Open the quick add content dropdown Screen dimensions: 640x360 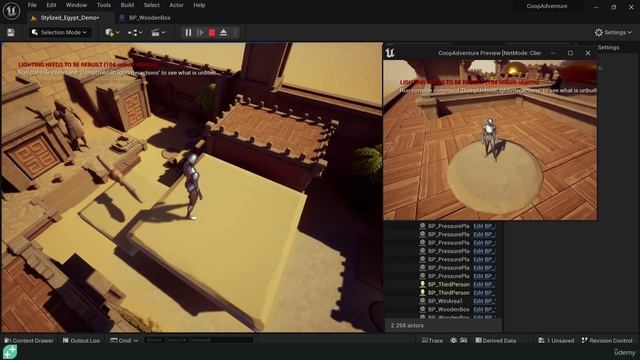tap(112, 32)
